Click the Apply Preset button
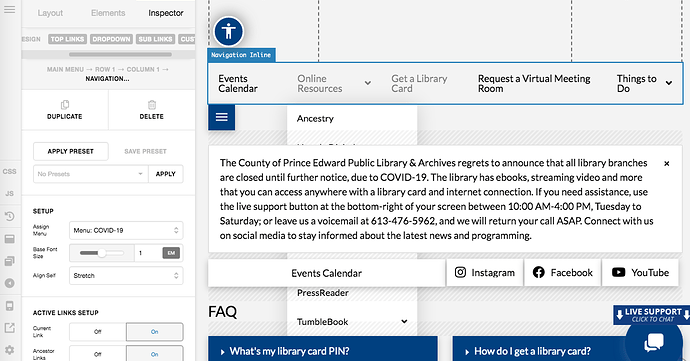The image size is (690, 361). 71,151
